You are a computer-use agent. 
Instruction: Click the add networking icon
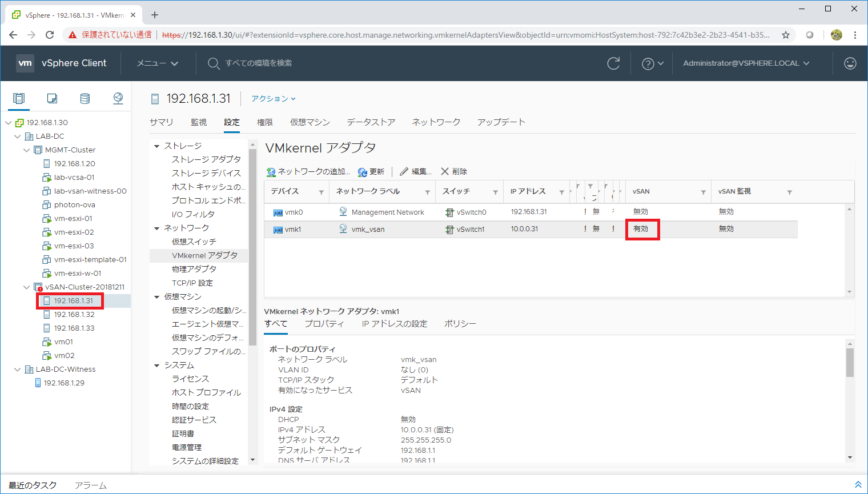pos(271,171)
